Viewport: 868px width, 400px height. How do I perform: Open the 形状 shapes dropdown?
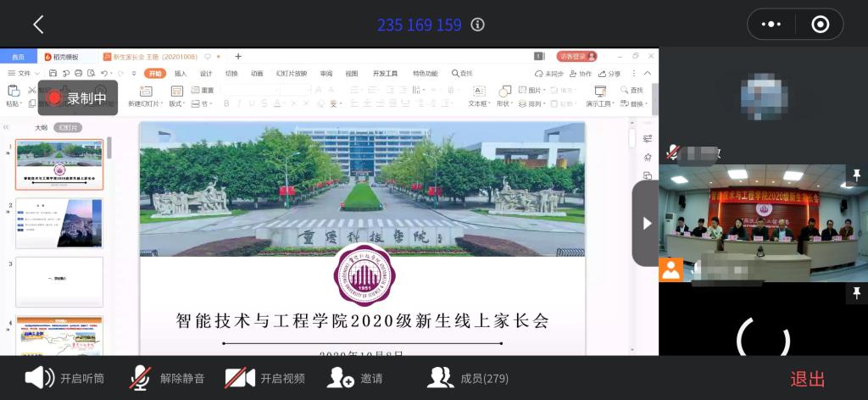click(504, 103)
